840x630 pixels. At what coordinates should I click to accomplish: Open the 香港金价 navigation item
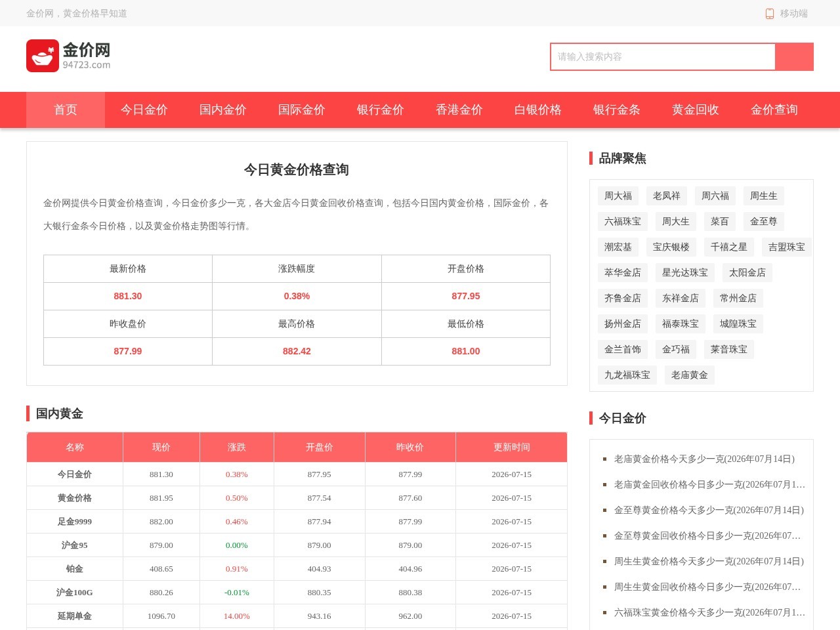(x=459, y=110)
